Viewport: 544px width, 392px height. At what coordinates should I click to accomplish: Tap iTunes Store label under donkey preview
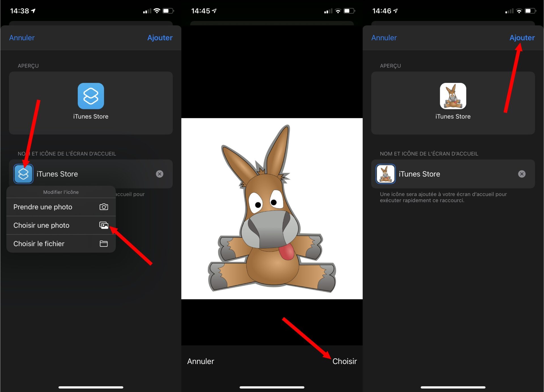pyautogui.click(x=453, y=116)
